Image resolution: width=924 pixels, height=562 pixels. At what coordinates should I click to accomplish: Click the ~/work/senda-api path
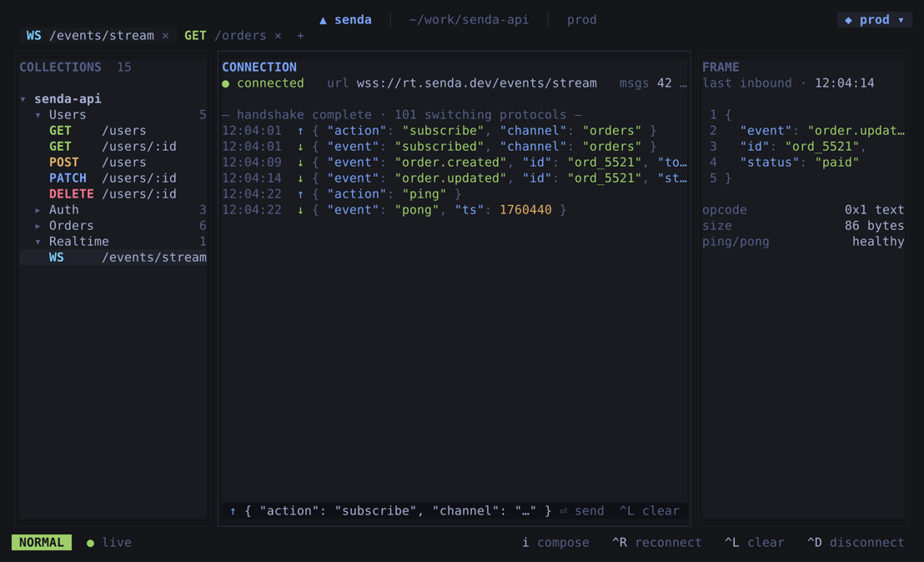point(469,19)
